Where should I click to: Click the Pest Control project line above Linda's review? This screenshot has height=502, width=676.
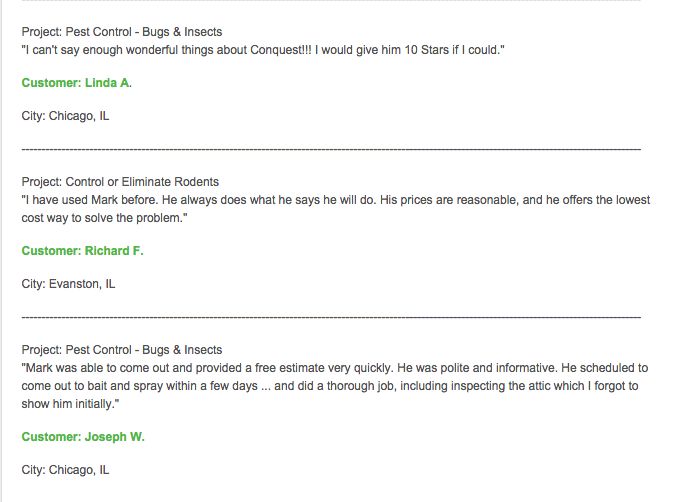(122, 32)
